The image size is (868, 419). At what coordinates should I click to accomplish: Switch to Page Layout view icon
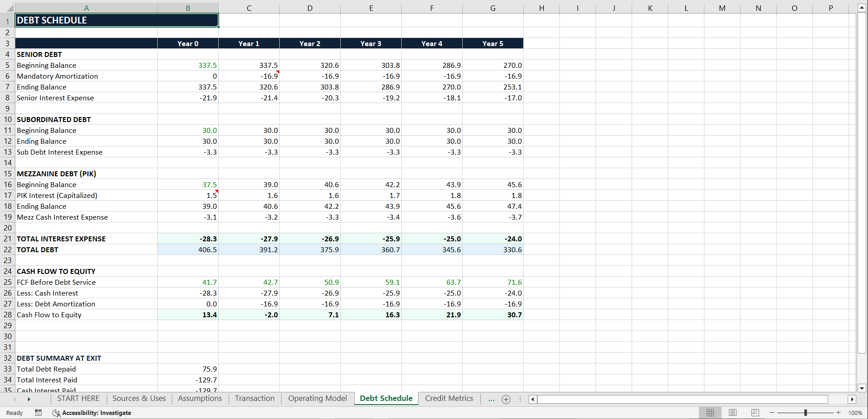(732, 413)
